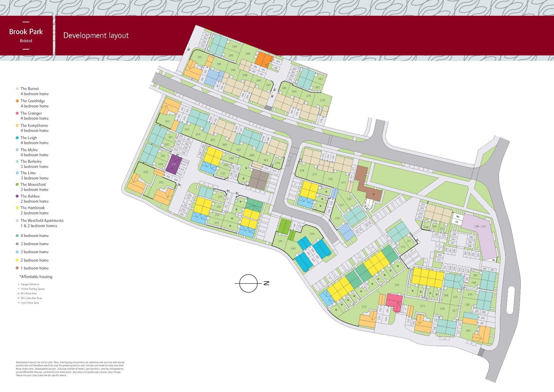Click plot number 383 on the map
The width and height of the screenshot is (554, 392).
(320, 79)
